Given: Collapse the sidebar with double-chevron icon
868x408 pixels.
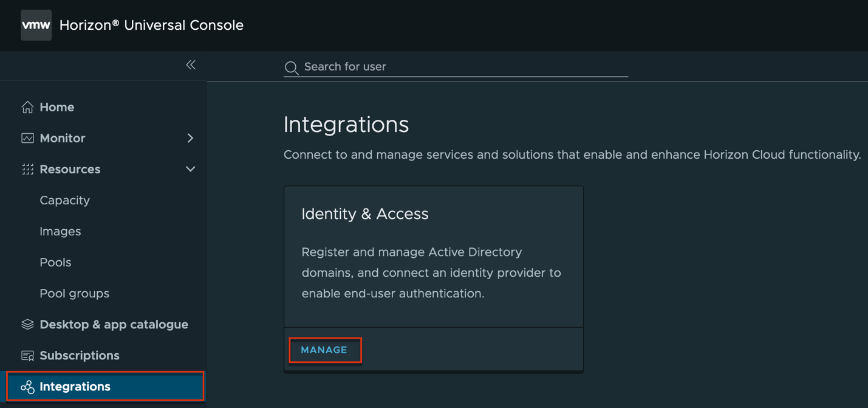Looking at the screenshot, I should pos(191,65).
